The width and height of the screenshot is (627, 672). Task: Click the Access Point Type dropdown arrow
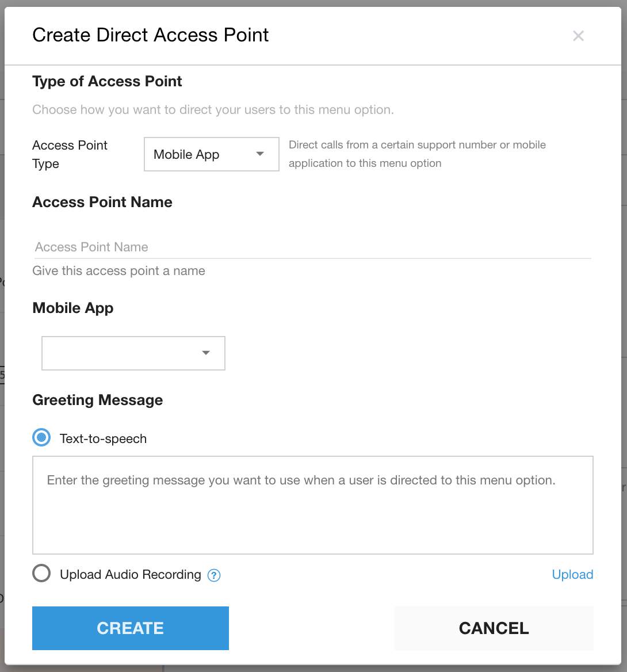click(x=260, y=154)
